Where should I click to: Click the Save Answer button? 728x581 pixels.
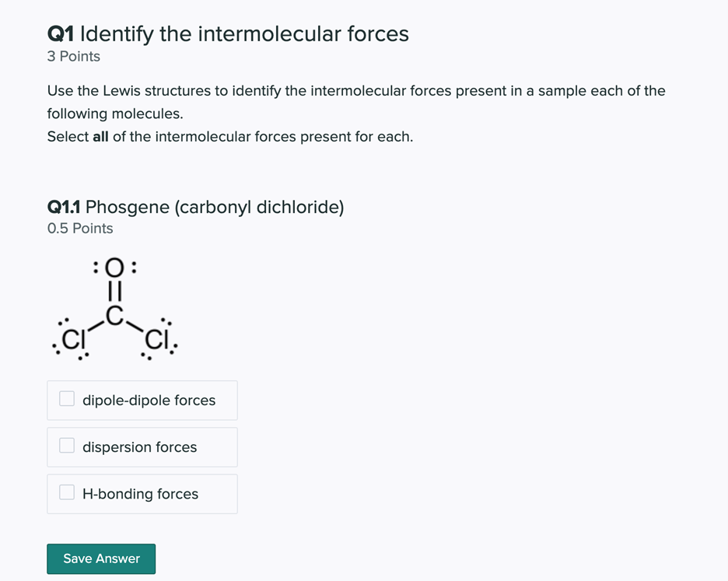(100, 558)
